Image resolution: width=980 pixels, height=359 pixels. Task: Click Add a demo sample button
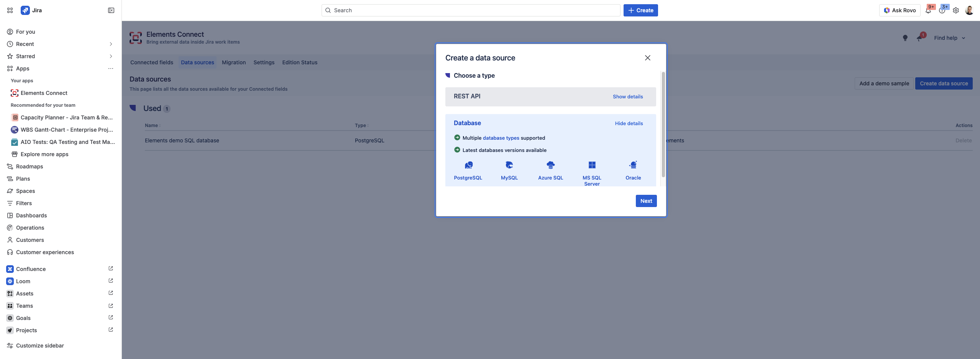(x=884, y=83)
